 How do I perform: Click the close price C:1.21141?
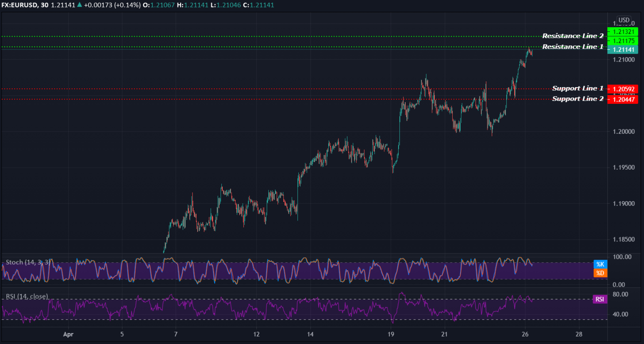point(258,5)
